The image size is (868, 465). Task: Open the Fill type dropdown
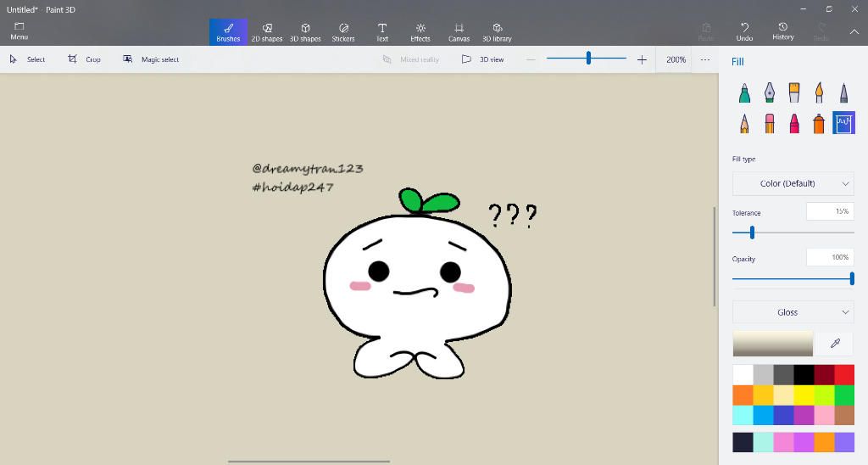(793, 183)
